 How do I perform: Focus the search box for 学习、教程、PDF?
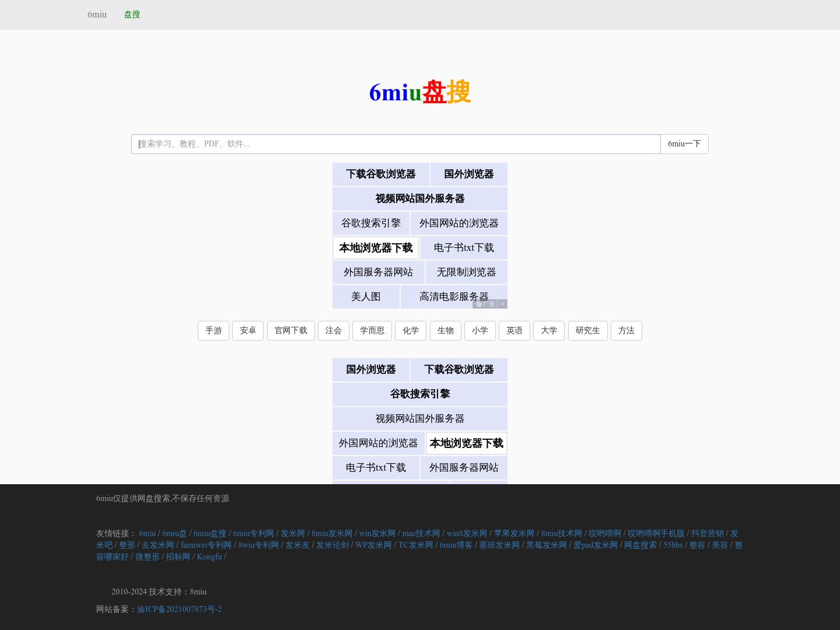pyautogui.click(x=396, y=144)
